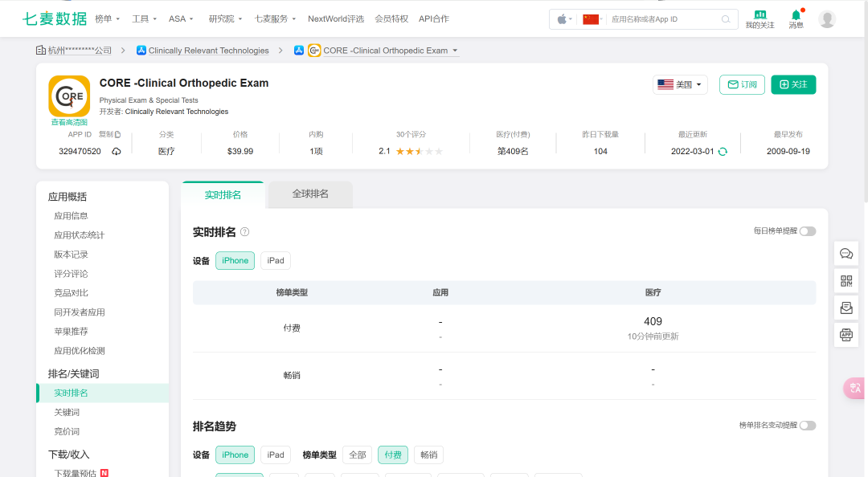Open 应用信息 in sidebar
The height and width of the screenshot is (477, 868).
pyautogui.click(x=71, y=216)
